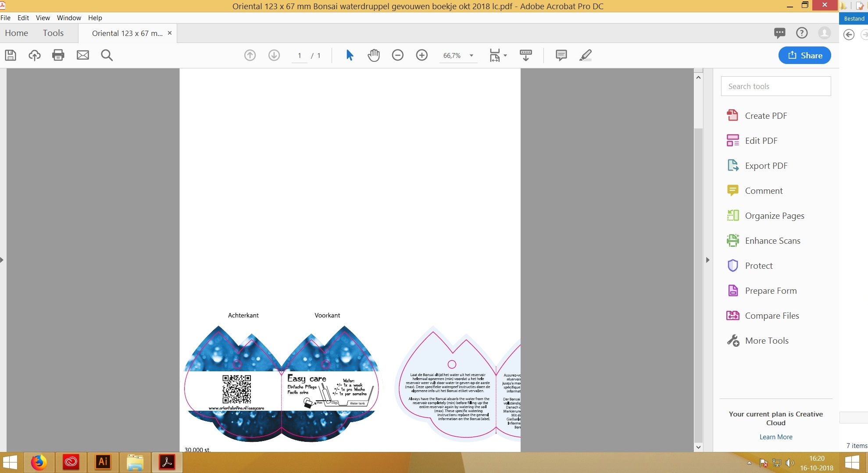This screenshot has width=868, height=473.
Task: Select the Highlight text tool
Action: [x=585, y=55]
